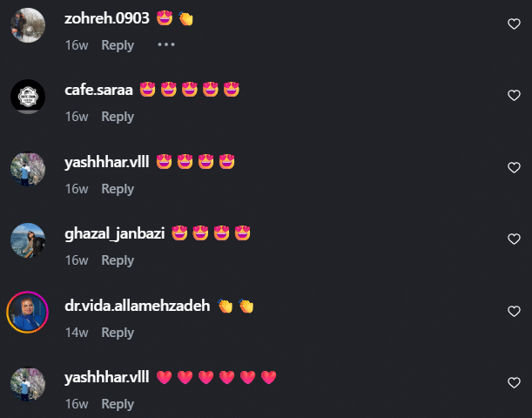
Task: Reply to cafe.saraa's comment
Action: click(x=118, y=117)
